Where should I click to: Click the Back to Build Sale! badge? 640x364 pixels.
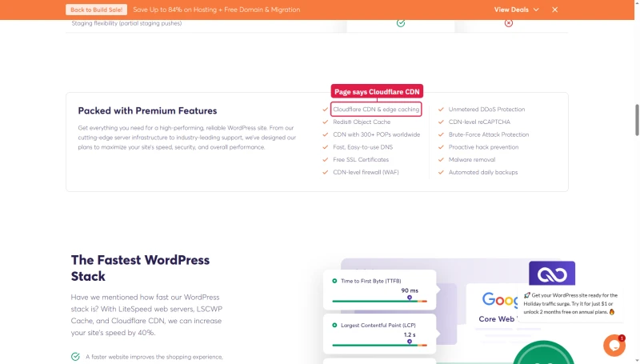[x=96, y=10]
